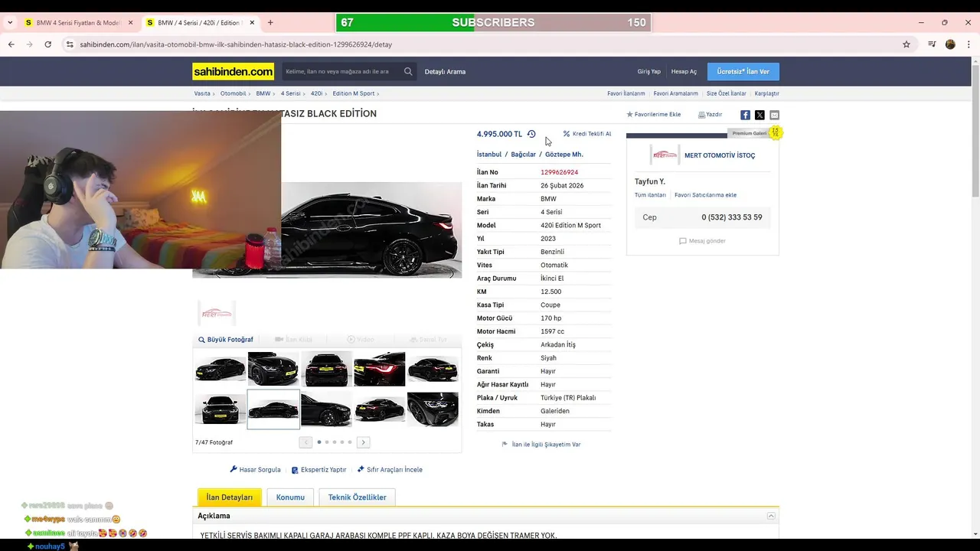Open the Vasıta breadcrumb

(202, 93)
